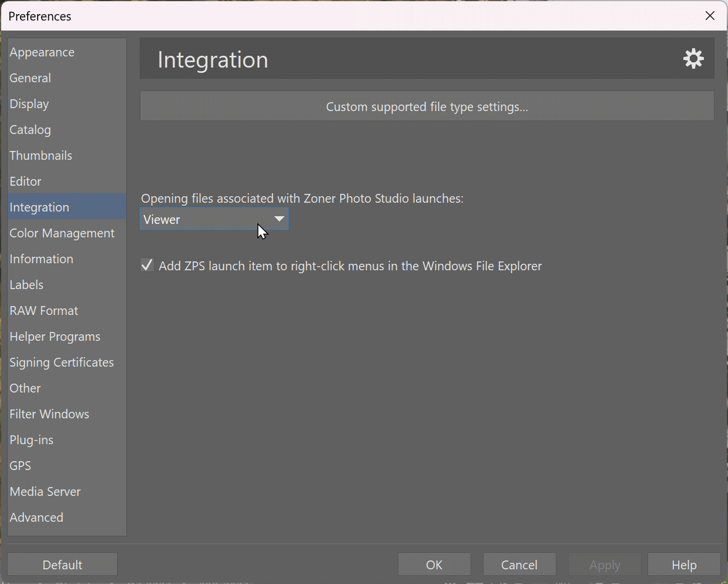The width and height of the screenshot is (728, 584).
Task: Select the Signing Certificates section
Action: 62,362
